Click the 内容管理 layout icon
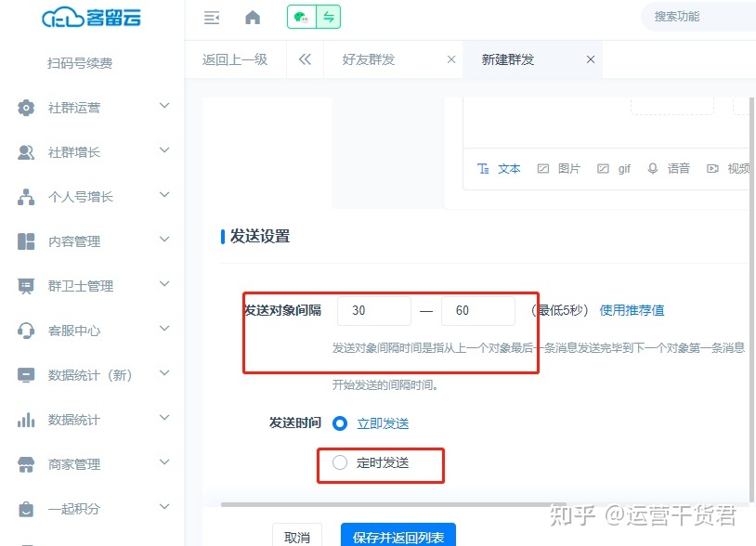This screenshot has height=546, width=756. pos(26,241)
